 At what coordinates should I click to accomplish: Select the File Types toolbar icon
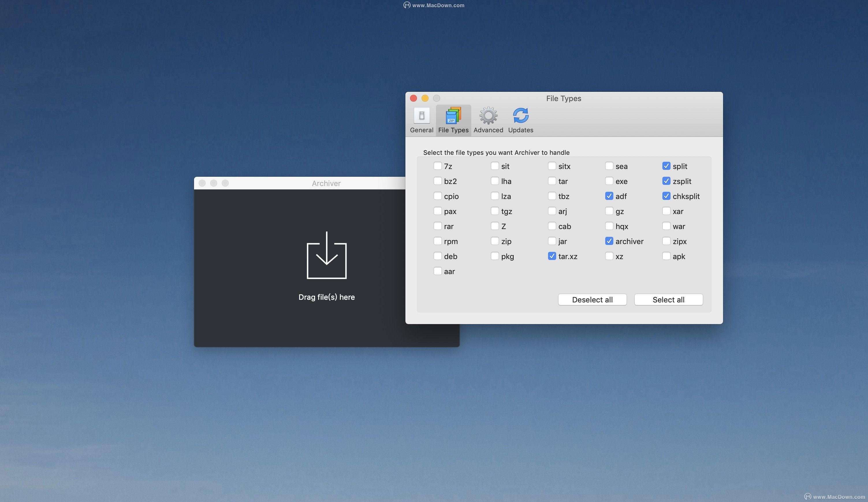[453, 120]
